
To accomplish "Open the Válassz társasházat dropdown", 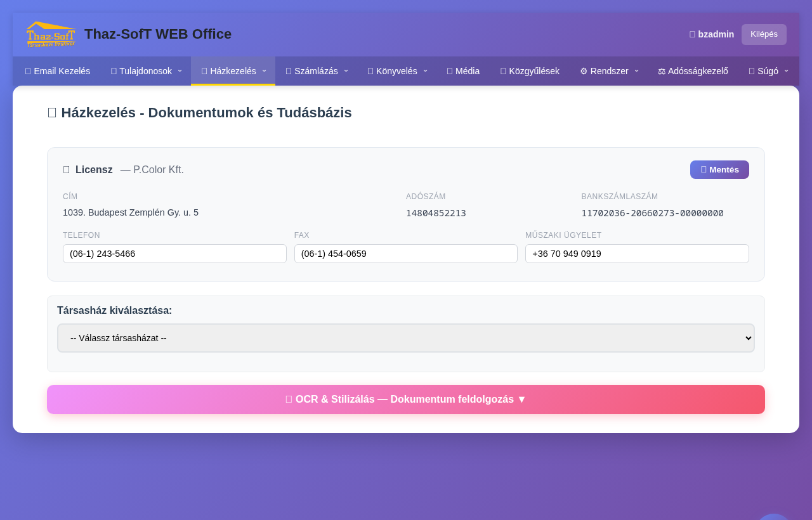I will [406, 338].
